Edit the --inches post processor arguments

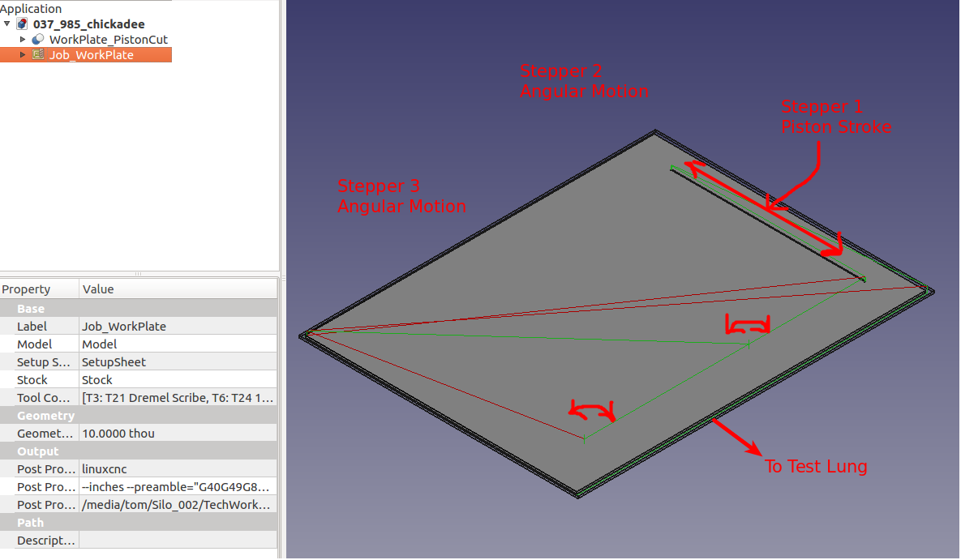point(178,487)
